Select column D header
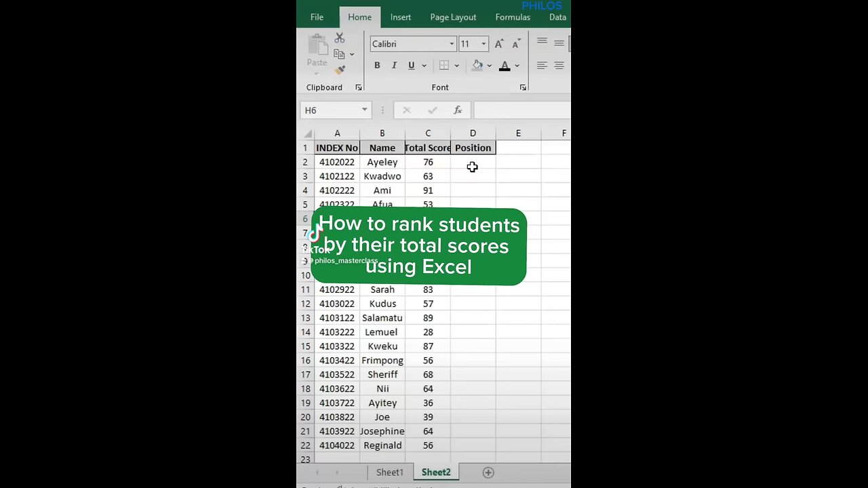This screenshot has width=868, height=488. coord(473,134)
